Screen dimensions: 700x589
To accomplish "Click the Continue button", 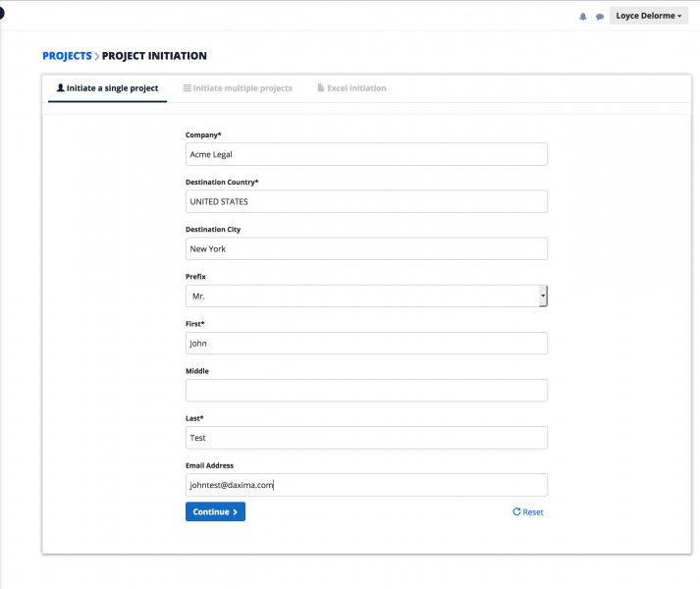I will coord(215,511).
